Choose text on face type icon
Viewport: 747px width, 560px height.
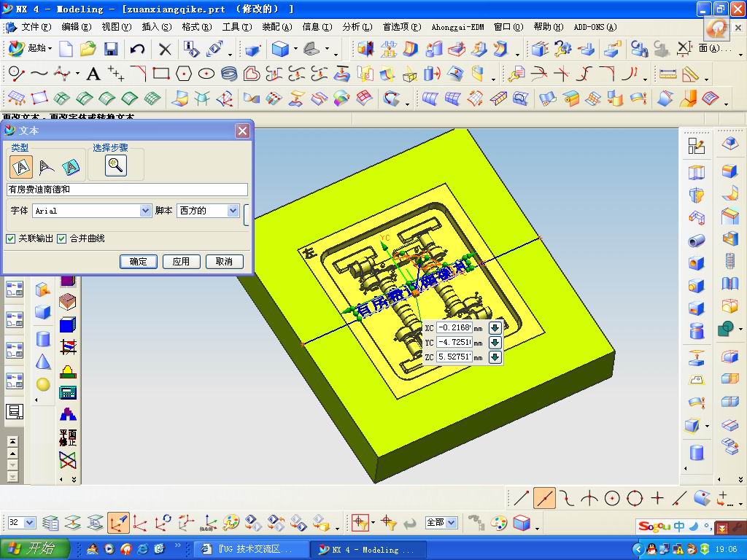tap(71, 167)
